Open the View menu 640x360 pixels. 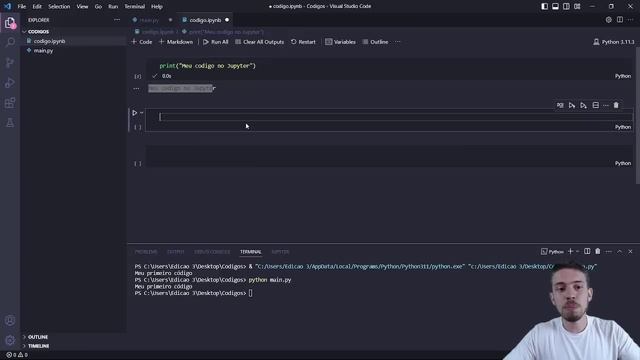(82, 7)
